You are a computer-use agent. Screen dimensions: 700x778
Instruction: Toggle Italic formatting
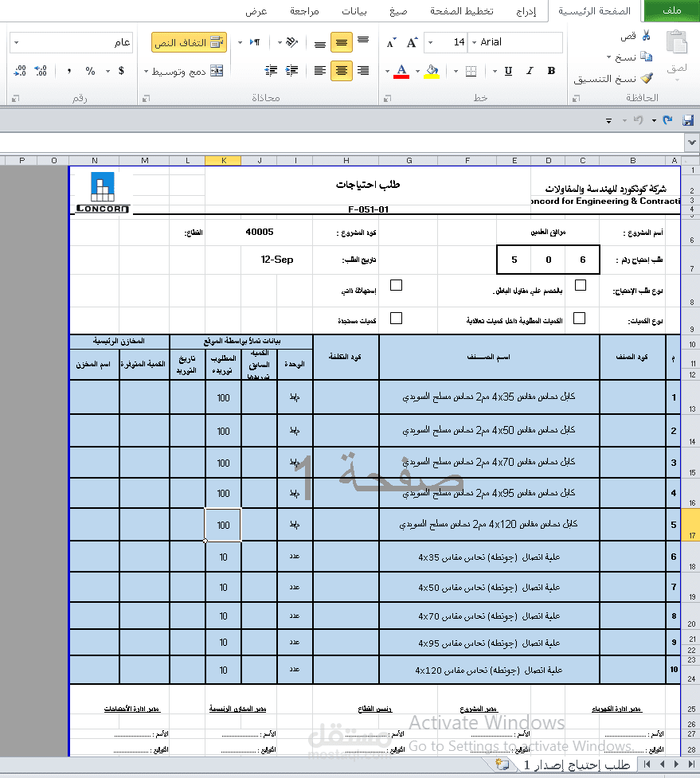click(530, 71)
